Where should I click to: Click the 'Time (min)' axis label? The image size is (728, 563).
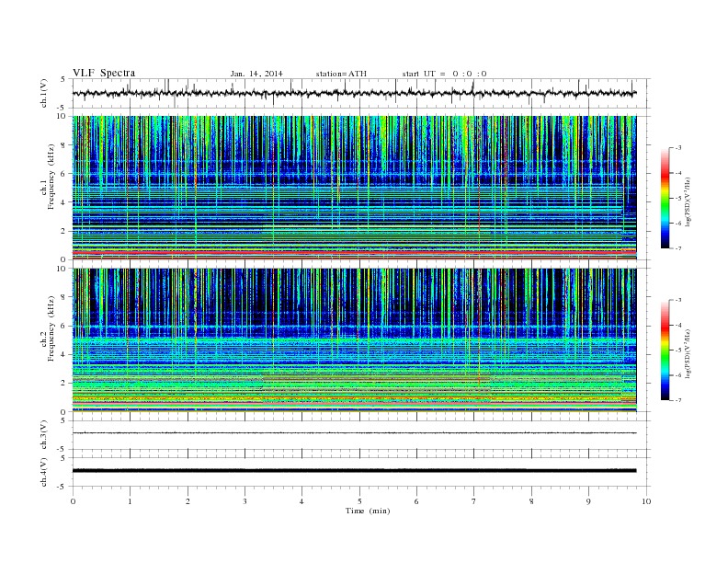[368, 511]
